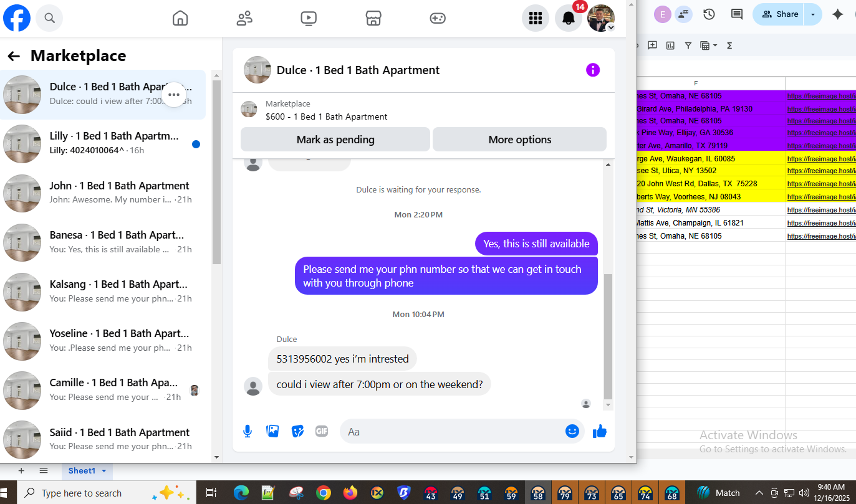Choose a sticker with the sticker icon
The width and height of the screenshot is (856, 504).
[x=297, y=431]
